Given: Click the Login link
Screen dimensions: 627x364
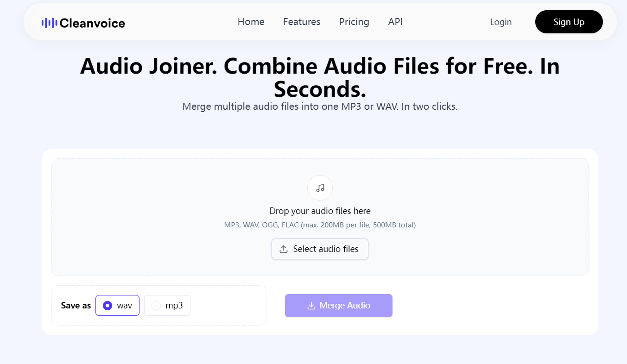Looking at the screenshot, I should coord(500,22).
